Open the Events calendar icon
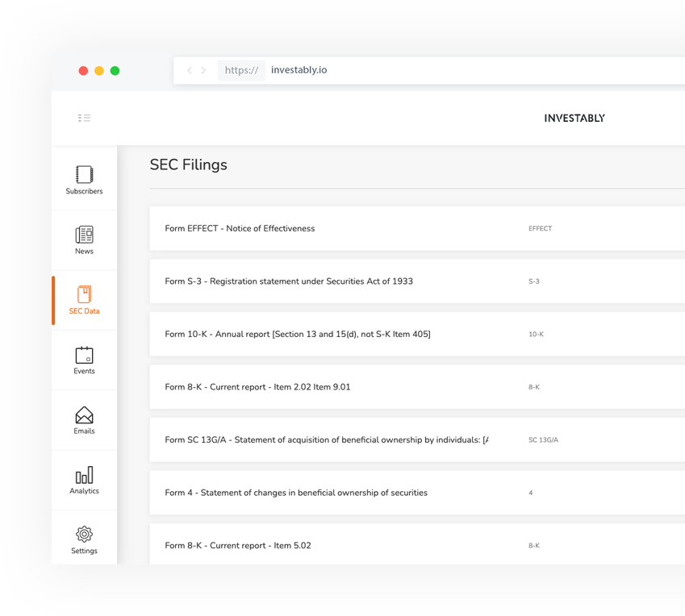This screenshot has height=616, width=685. pyautogui.click(x=84, y=355)
